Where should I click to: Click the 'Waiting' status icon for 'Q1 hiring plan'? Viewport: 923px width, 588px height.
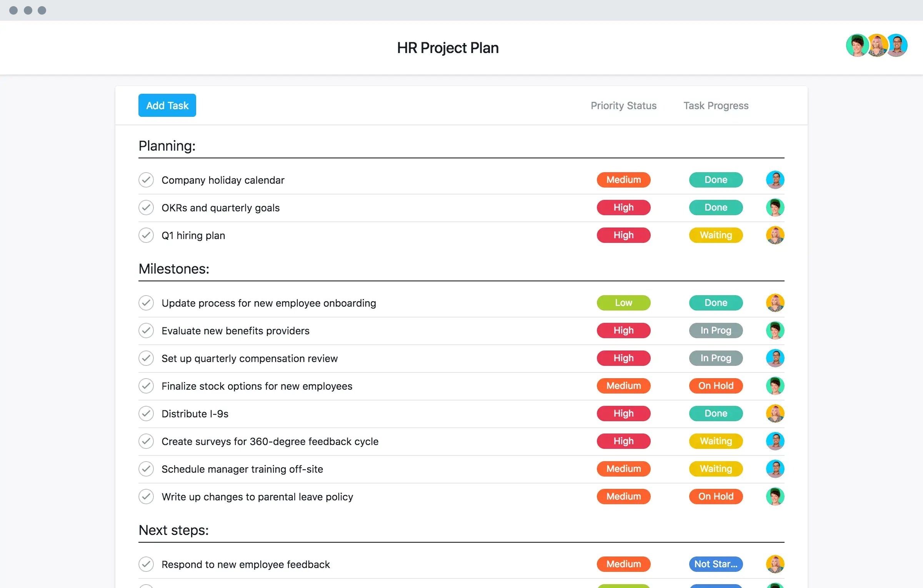(716, 234)
